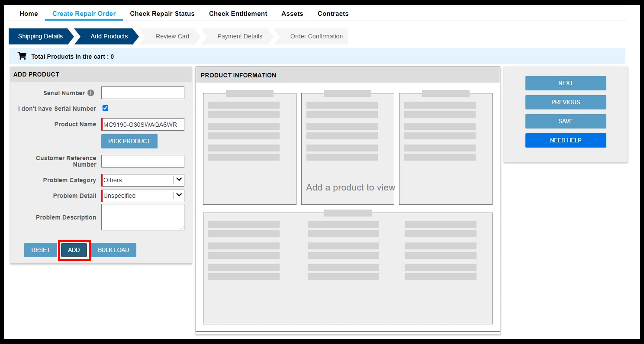Click the PREVIOUS navigation icon

pos(566,102)
